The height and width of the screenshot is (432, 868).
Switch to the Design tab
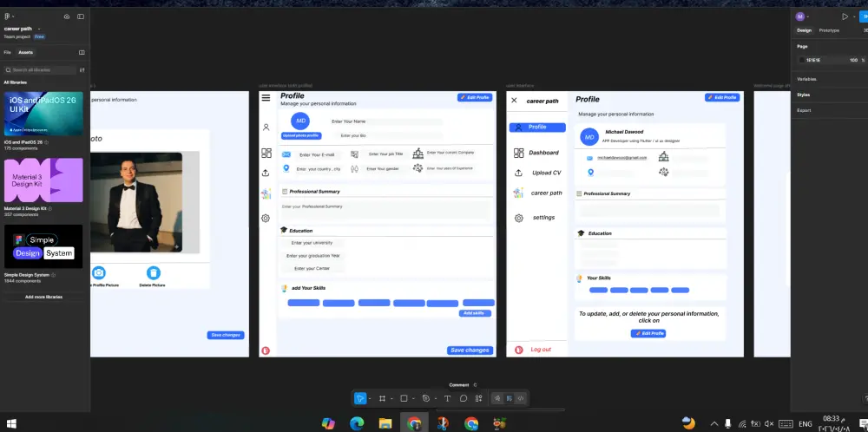pos(805,30)
